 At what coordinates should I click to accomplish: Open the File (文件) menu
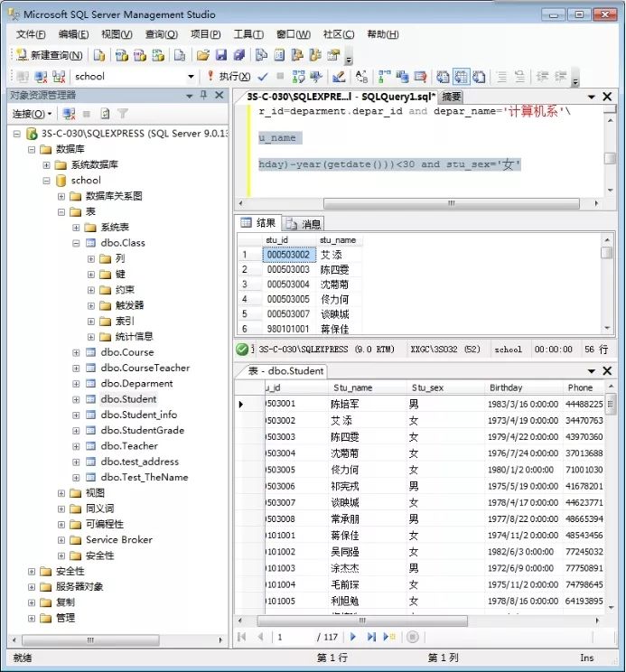pyautogui.click(x=31, y=34)
